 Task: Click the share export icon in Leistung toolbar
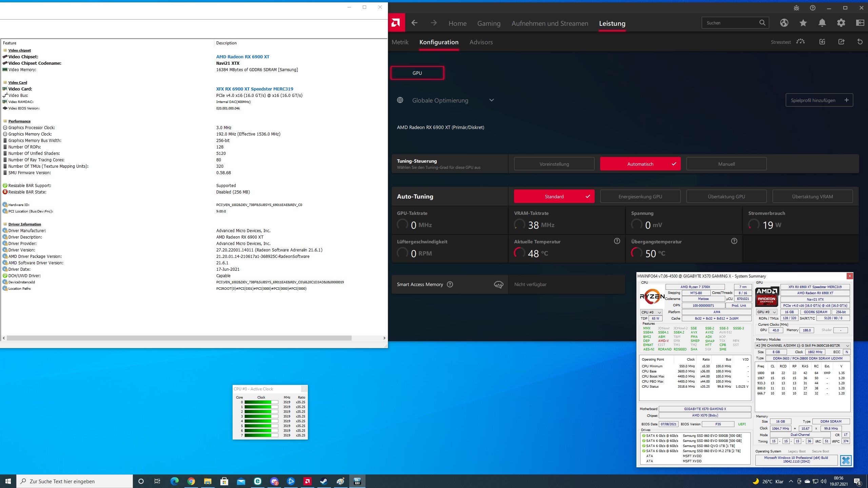coord(842,41)
